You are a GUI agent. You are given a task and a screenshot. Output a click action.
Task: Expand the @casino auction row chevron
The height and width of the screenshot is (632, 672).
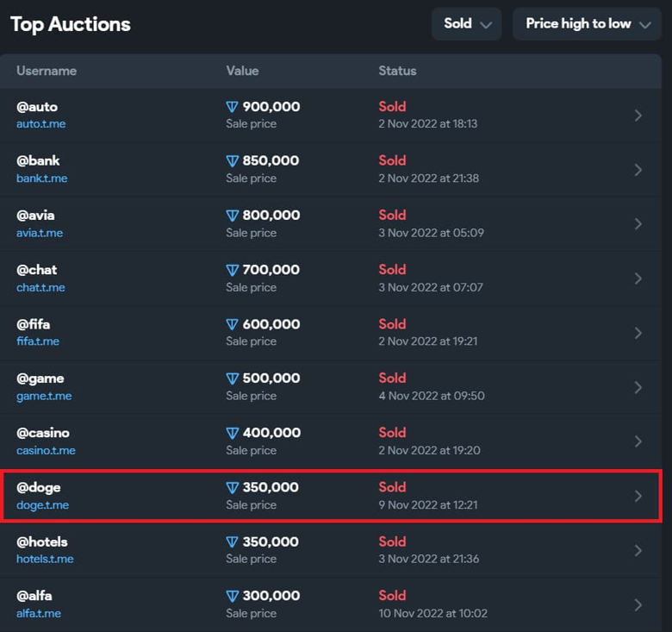pos(638,441)
